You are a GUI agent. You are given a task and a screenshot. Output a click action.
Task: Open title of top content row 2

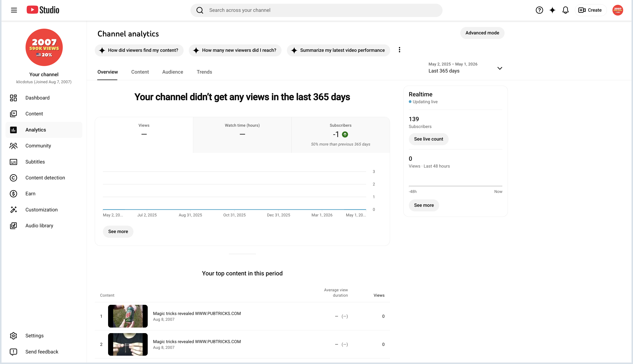click(197, 341)
